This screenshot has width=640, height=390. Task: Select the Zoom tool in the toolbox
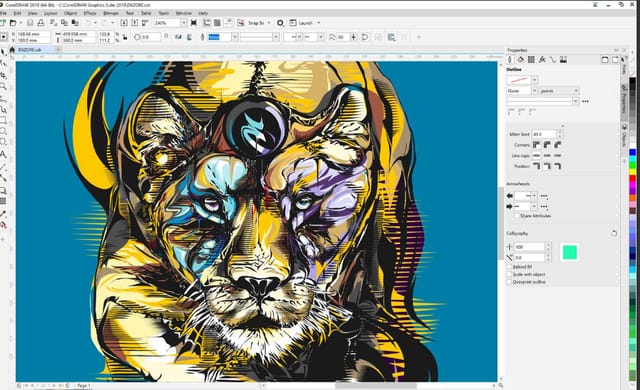tap(3, 86)
